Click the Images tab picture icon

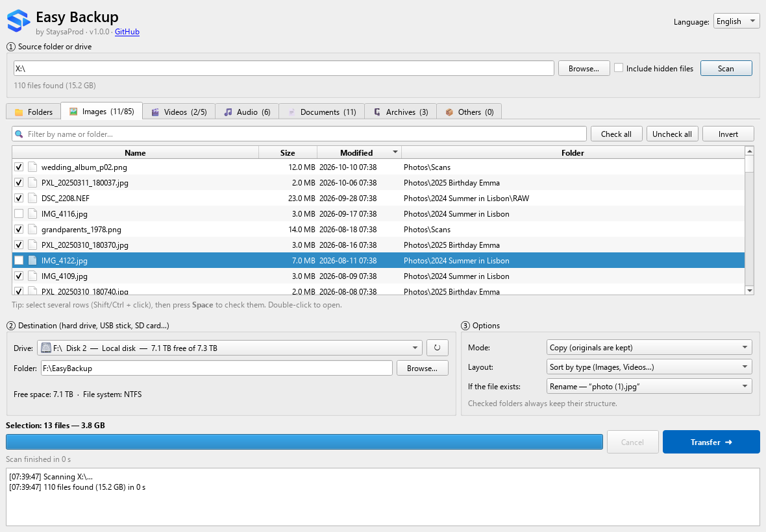click(x=73, y=112)
